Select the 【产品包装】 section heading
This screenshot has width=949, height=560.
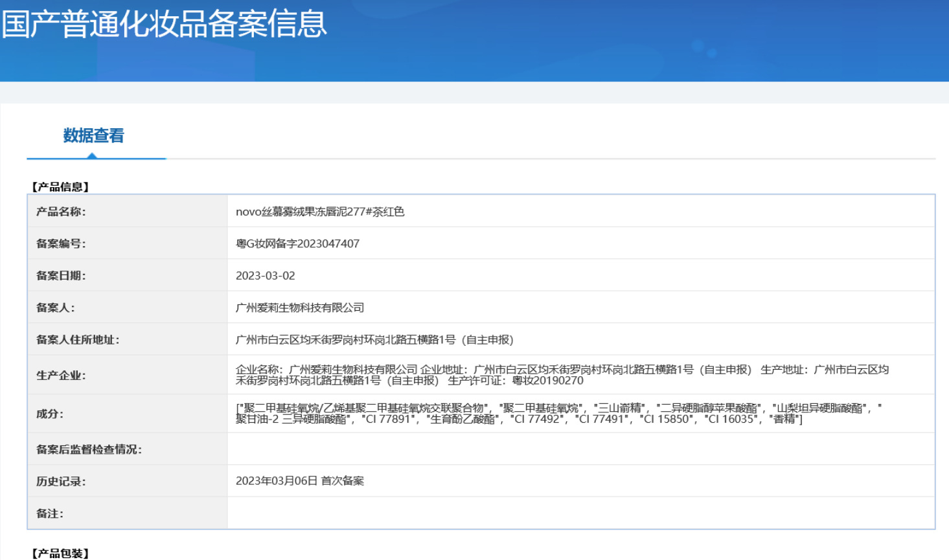click(60, 554)
